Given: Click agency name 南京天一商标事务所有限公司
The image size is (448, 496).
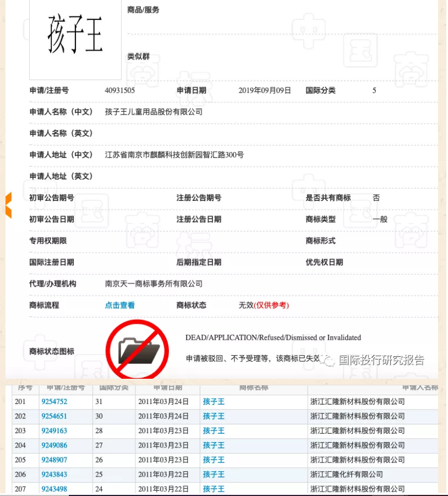Looking at the screenshot, I should tap(154, 284).
